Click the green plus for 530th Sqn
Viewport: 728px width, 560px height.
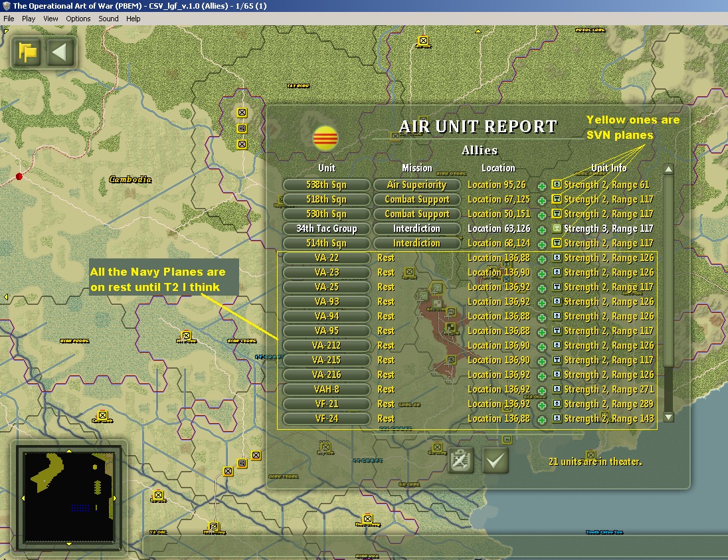pyautogui.click(x=541, y=215)
